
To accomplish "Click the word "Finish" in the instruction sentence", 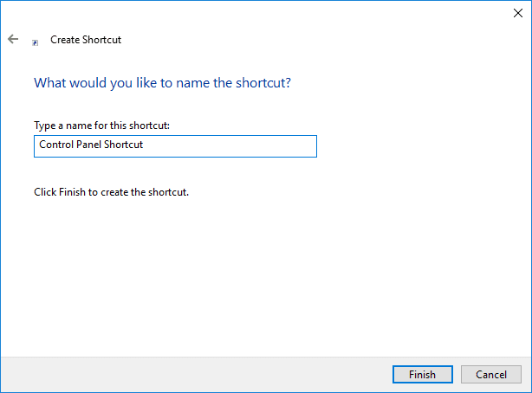I will coord(70,192).
